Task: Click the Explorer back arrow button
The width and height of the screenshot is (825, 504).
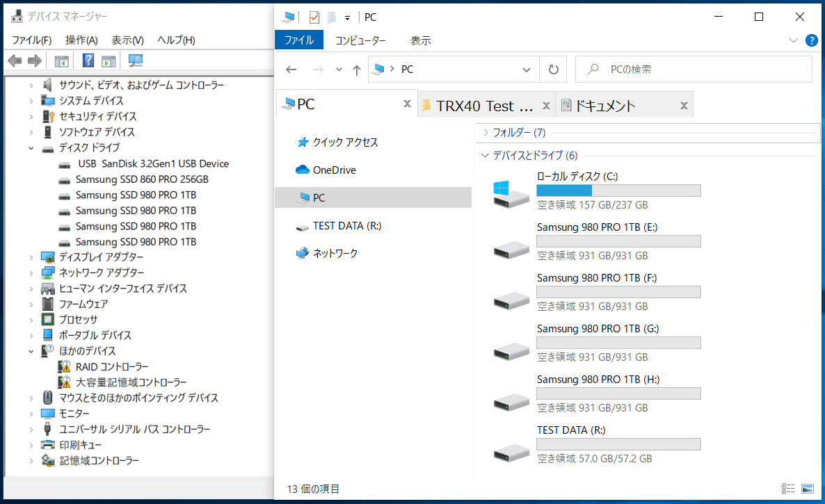Action: 291,70
